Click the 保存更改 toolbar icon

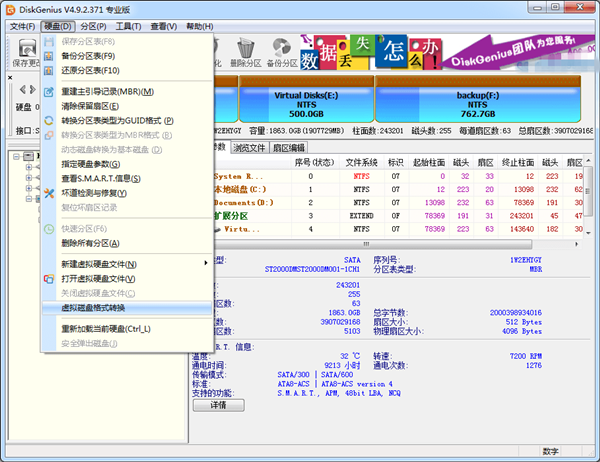pyautogui.click(x=28, y=49)
